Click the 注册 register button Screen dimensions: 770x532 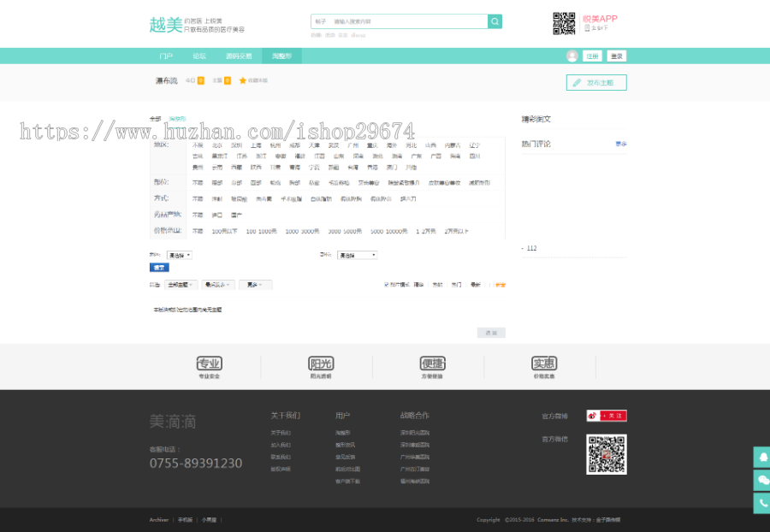pyautogui.click(x=592, y=56)
